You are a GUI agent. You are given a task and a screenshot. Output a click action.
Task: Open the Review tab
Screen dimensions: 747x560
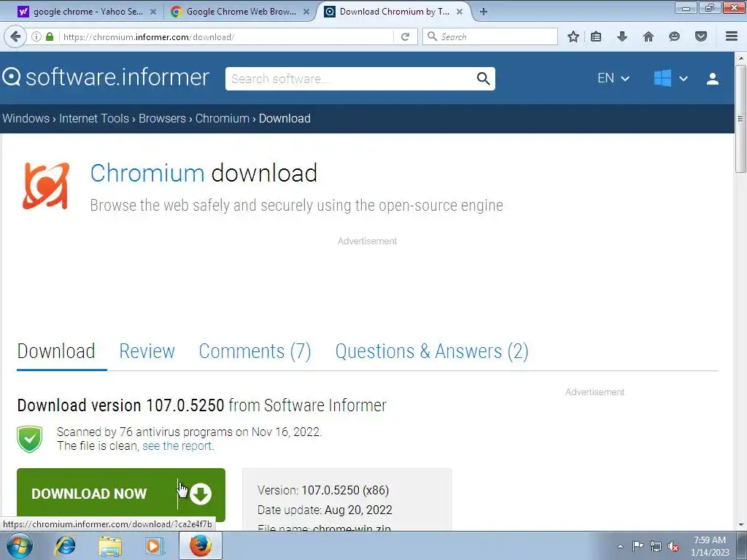pyautogui.click(x=147, y=351)
